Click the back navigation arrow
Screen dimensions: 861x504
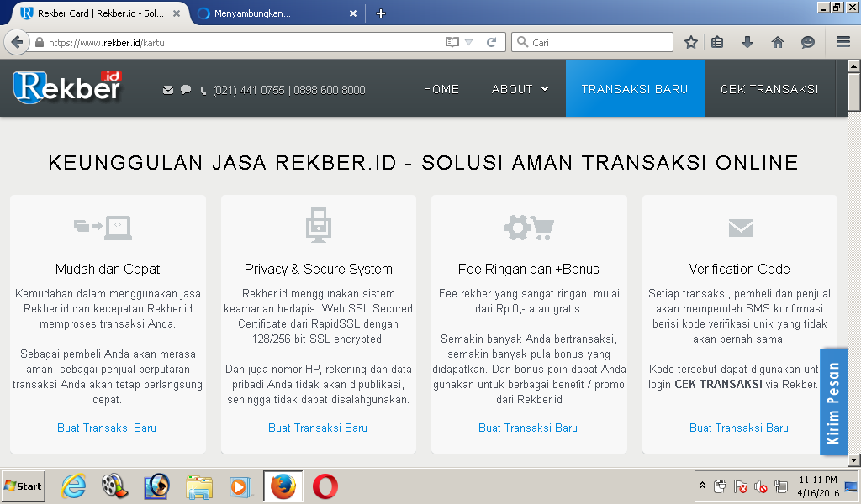coord(17,41)
